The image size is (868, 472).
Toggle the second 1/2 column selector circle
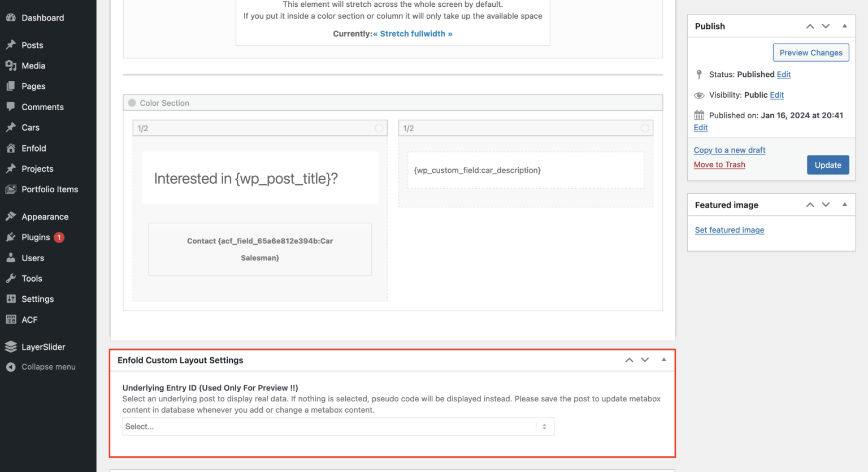coord(645,128)
